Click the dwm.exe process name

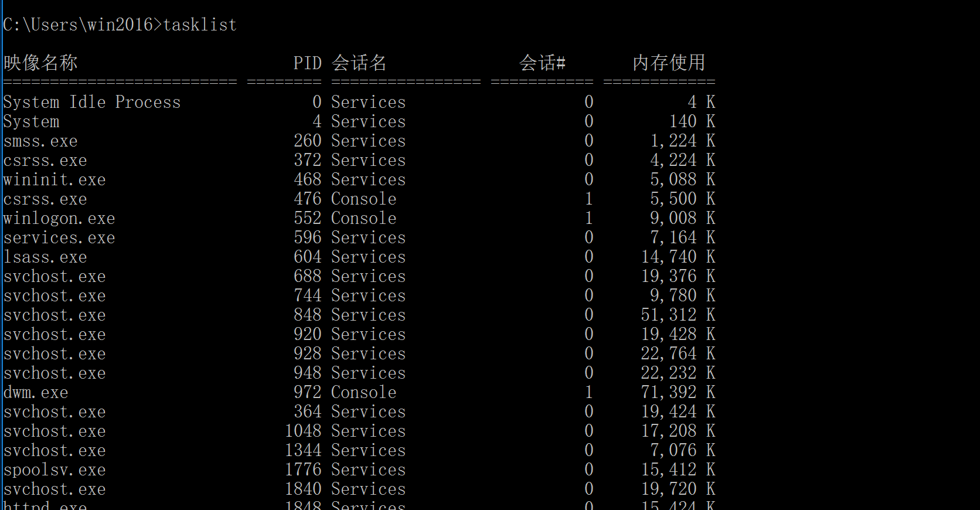pyautogui.click(x=36, y=393)
